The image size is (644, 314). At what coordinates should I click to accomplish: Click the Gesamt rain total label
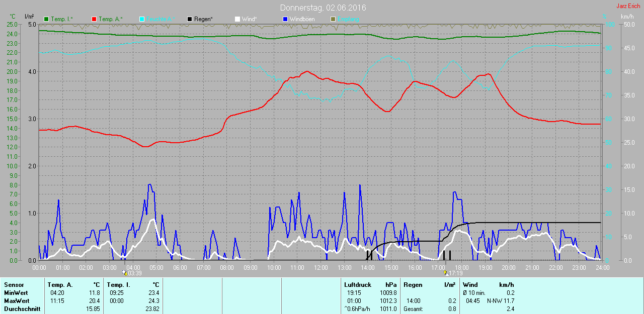pos(413,309)
